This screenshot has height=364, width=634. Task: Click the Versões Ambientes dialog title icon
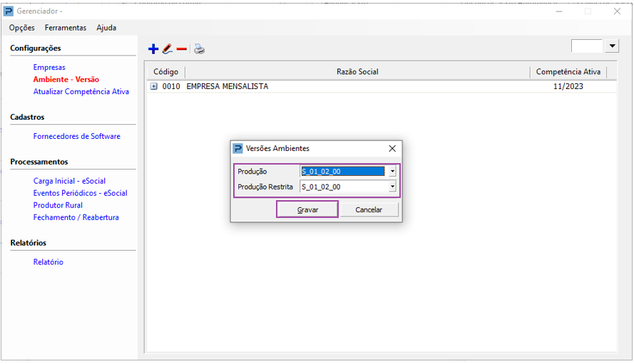click(237, 148)
